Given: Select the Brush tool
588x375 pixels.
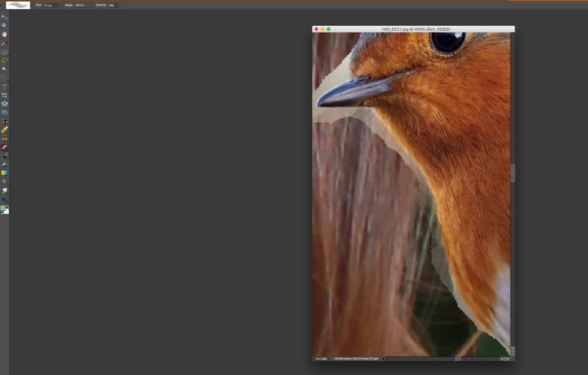Looking at the screenshot, I should point(5,155).
